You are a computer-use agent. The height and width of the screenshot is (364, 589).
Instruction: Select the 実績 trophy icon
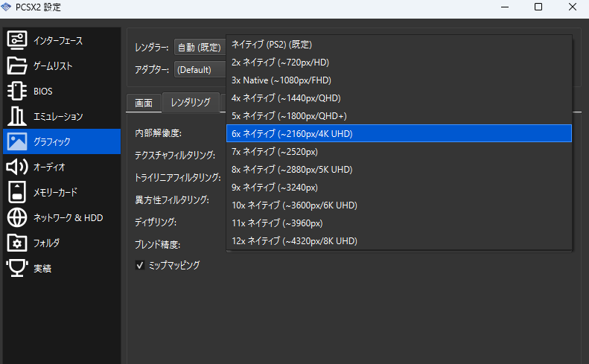pos(17,268)
